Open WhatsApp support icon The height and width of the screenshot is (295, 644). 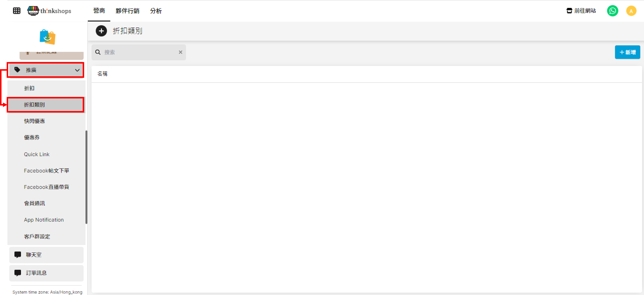coord(612,11)
